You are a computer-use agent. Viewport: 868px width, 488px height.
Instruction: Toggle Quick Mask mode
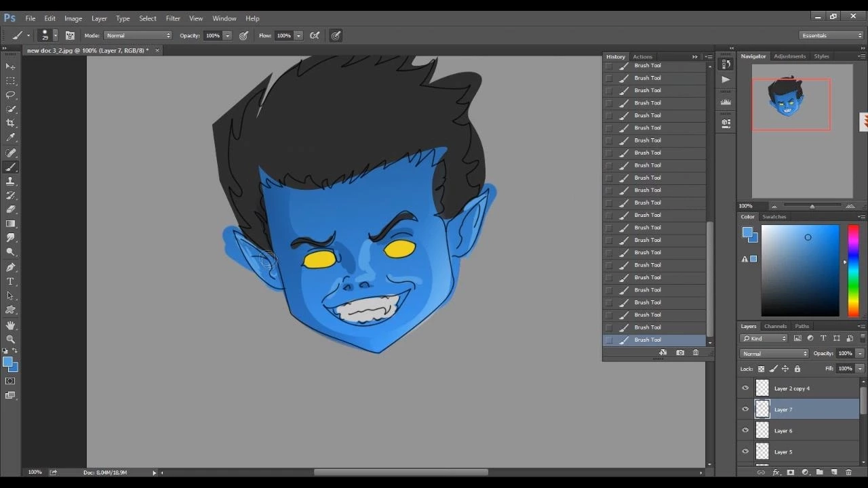[x=10, y=382]
